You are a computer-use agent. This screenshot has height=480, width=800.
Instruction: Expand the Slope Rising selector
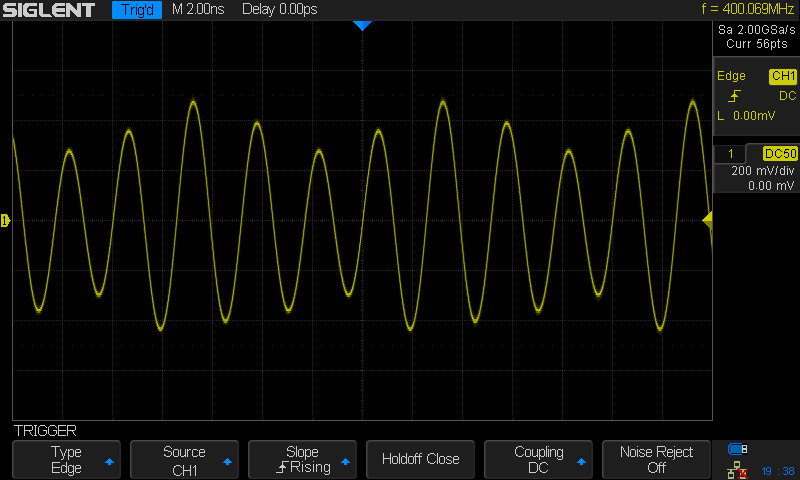pyautogui.click(x=302, y=459)
